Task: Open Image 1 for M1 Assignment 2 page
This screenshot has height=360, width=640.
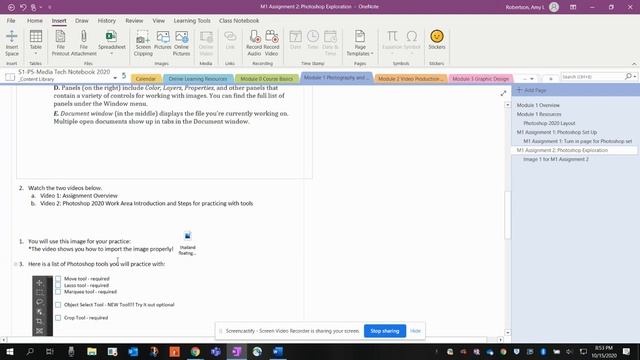Action: pyautogui.click(x=556, y=159)
